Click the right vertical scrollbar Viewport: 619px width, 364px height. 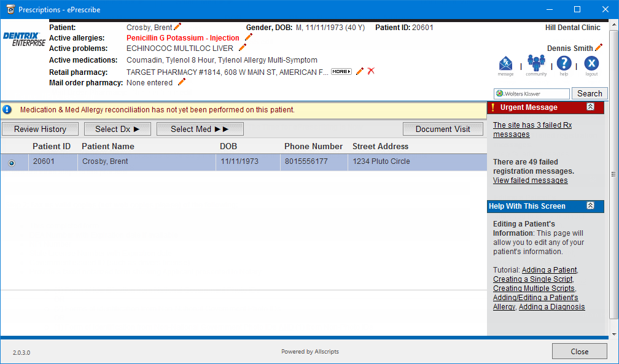[613, 174]
